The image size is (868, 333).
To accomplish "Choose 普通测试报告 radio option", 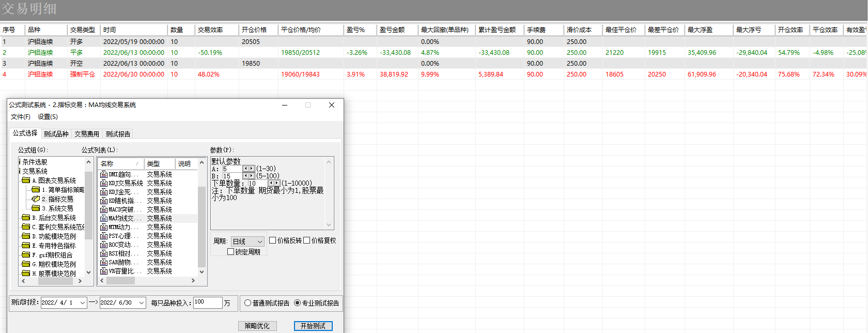I will click(248, 303).
